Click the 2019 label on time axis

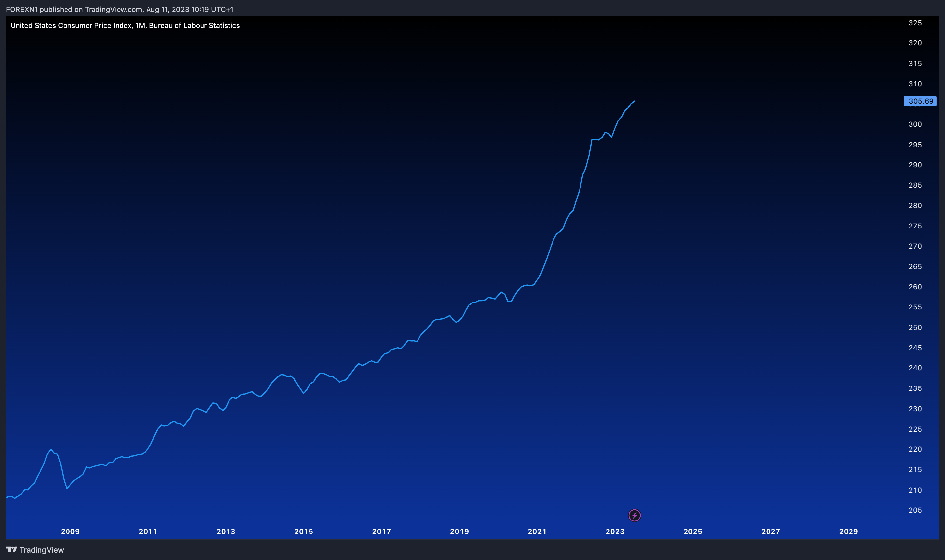coord(460,531)
